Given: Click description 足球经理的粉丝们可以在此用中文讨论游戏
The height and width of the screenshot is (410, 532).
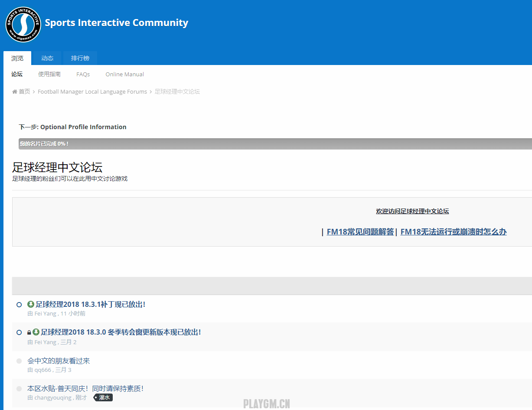Looking at the screenshot, I should pyautogui.click(x=70, y=179).
